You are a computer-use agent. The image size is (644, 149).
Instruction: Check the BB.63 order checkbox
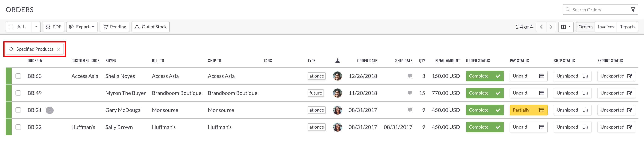[x=18, y=76]
